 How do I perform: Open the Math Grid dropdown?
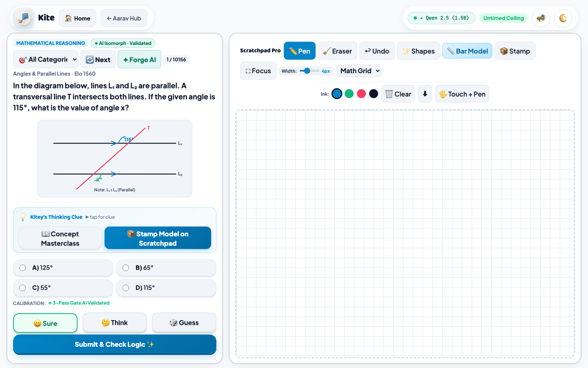[x=359, y=71]
